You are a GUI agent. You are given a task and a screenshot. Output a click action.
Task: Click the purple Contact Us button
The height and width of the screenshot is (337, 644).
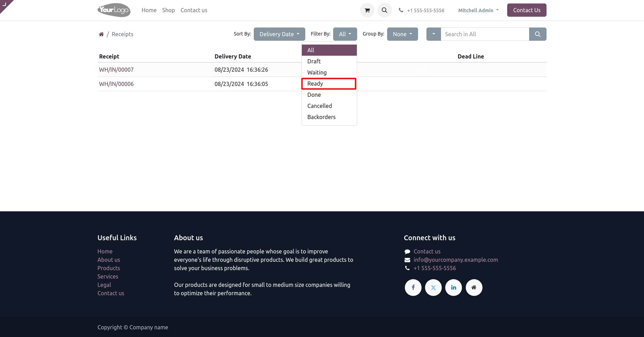pyautogui.click(x=527, y=10)
